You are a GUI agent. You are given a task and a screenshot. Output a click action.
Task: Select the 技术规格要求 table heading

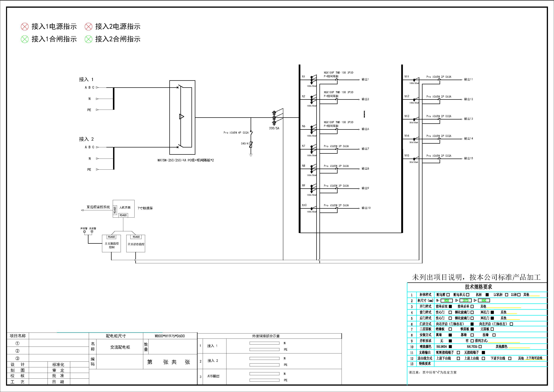(x=478, y=287)
